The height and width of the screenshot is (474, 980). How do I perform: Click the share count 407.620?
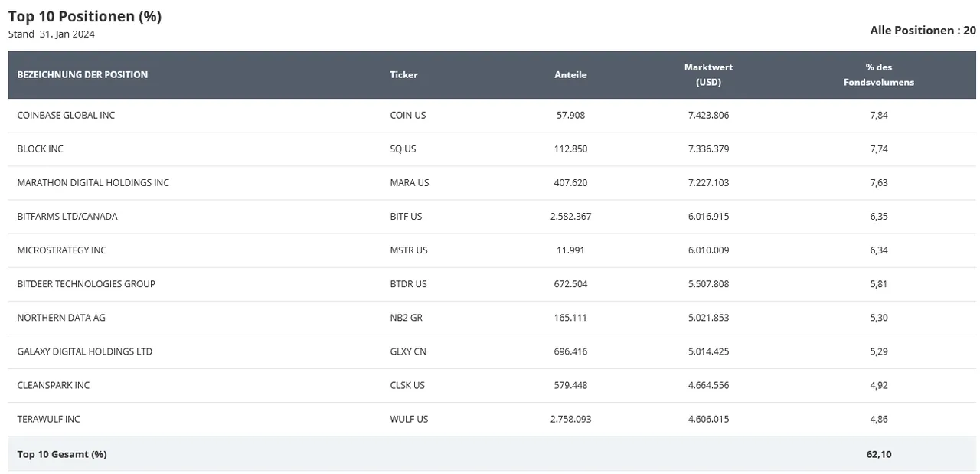coord(570,182)
